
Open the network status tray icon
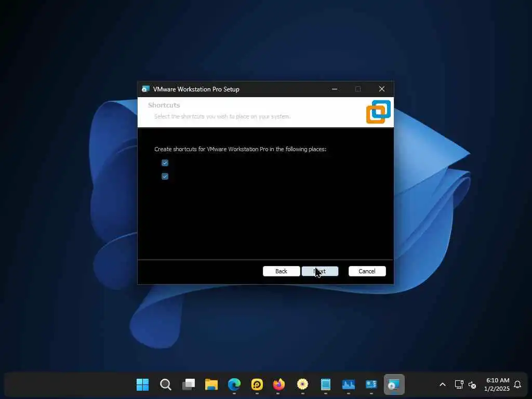click(459, 384)
